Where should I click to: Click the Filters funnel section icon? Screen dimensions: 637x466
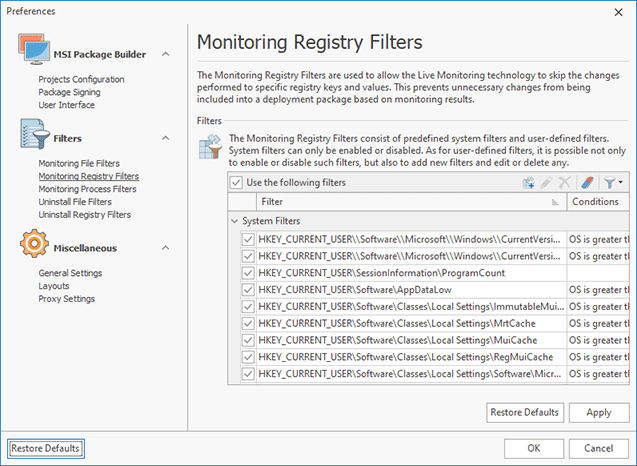tap(35, 134)
